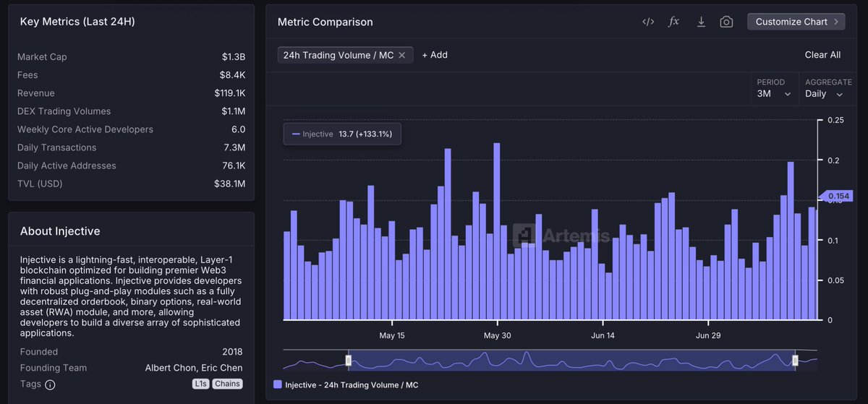
Task: Click Albert Chon, Eric Chen founders text
Action: (x=194, y=368)
